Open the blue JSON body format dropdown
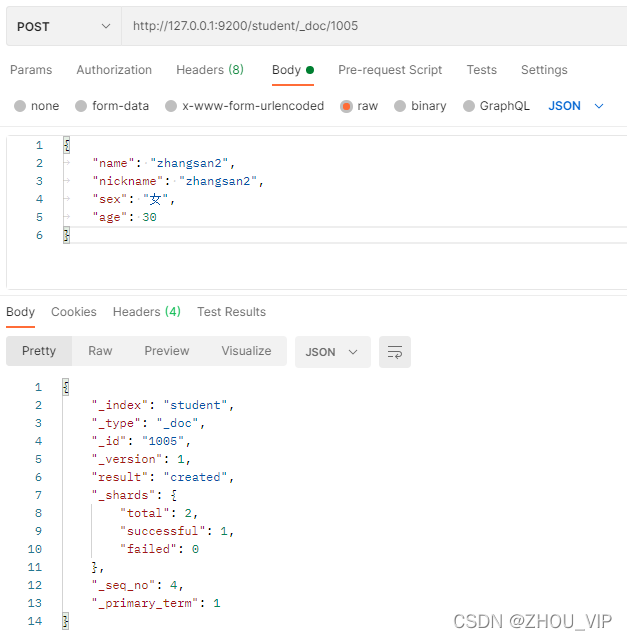 point(576,106)
